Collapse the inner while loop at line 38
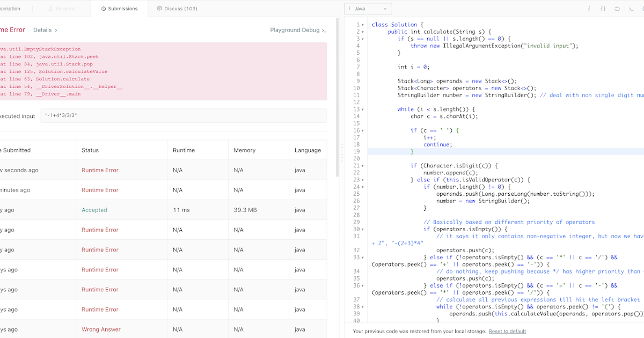 pos(363,307)
